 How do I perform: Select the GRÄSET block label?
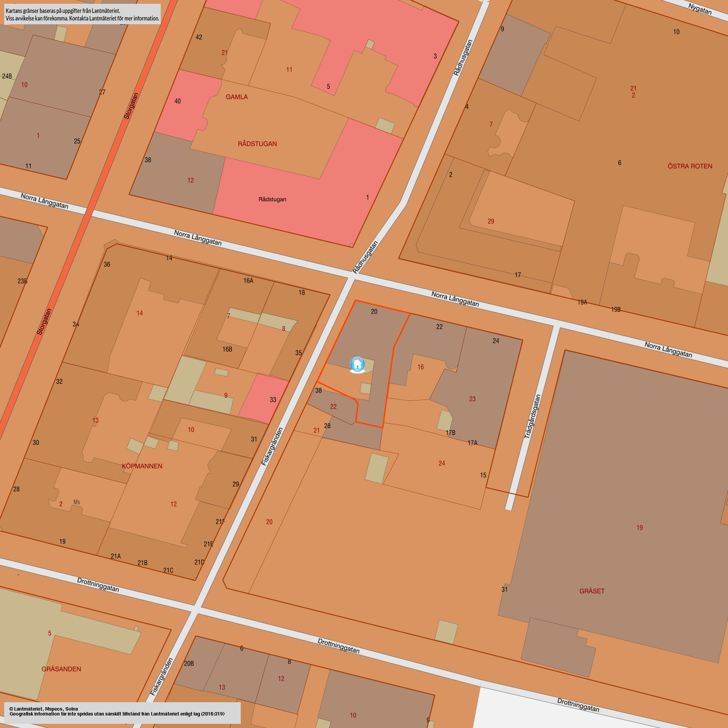592,591
